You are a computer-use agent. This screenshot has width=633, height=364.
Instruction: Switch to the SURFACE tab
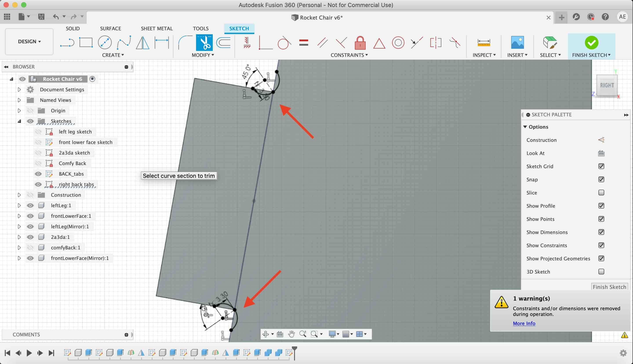click(110, 29)
